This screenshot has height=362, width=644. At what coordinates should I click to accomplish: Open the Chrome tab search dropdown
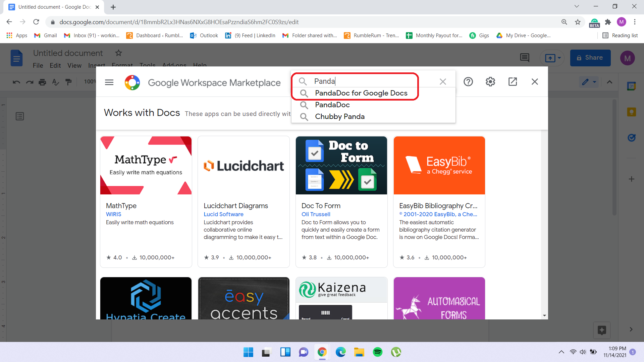pyautogui.click(x=577, y=6)
